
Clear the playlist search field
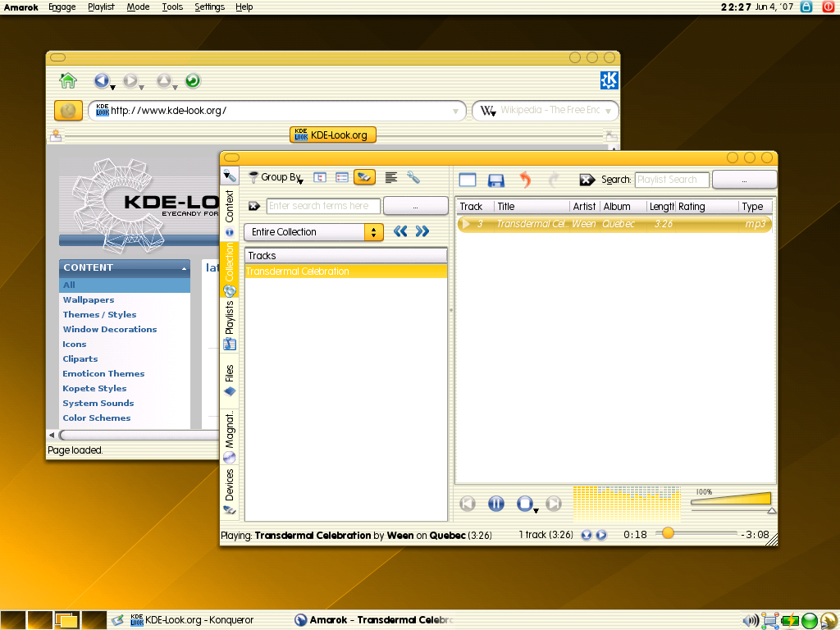click(x=587, y=180)
